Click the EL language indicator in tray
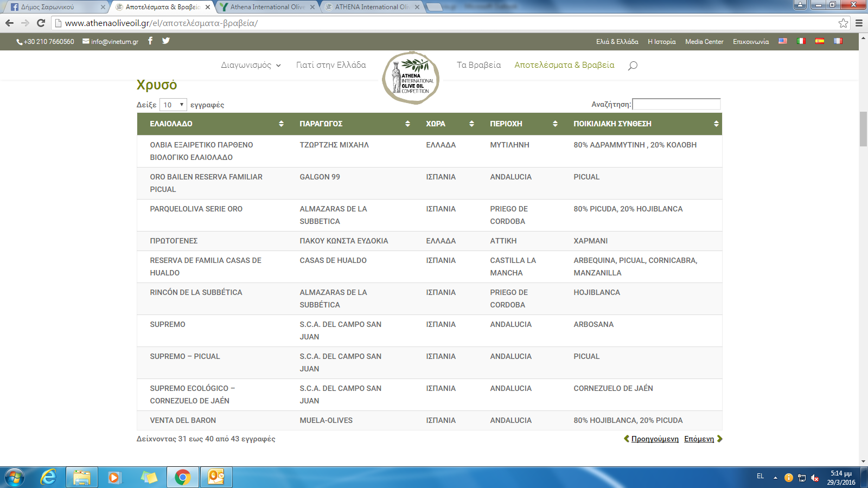868x488 pixels. (760, 476)
